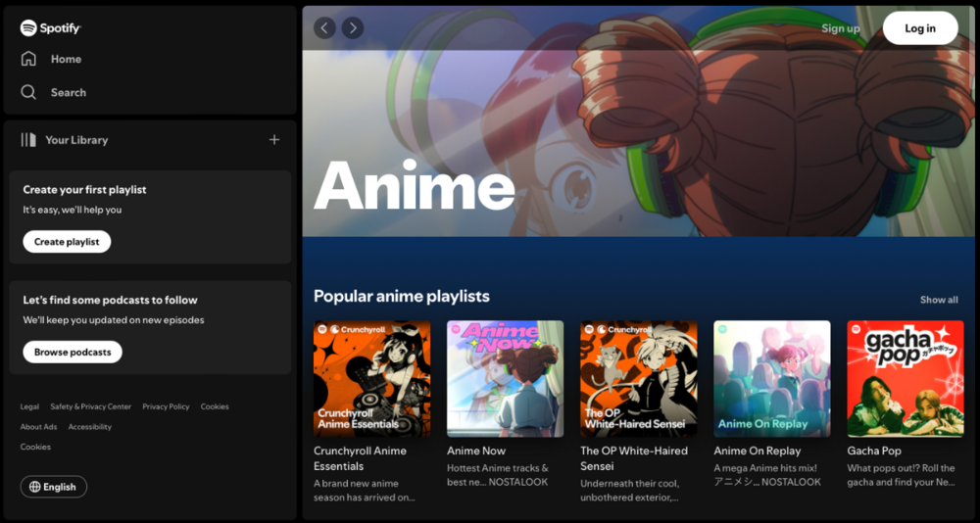Screen dimensions: 980x523
Task: Click the Spotify logo
Action: click(x=50, y=27)
